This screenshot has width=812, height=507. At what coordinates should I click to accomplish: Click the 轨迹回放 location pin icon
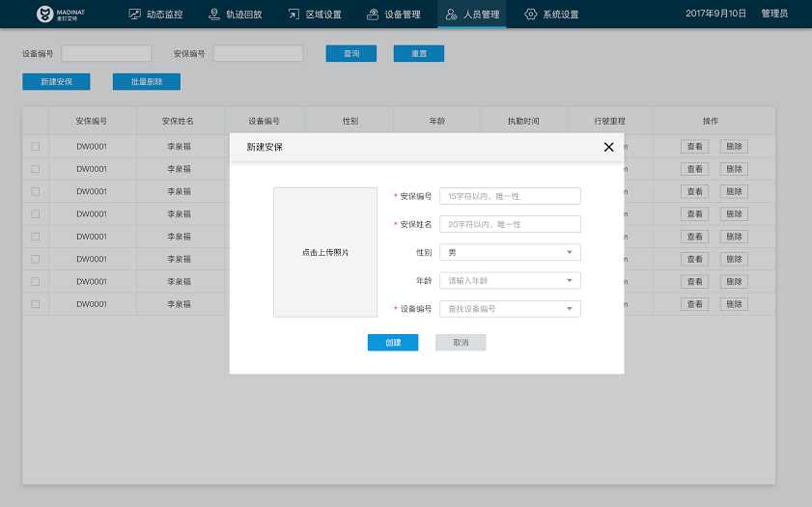coord(214,14)
